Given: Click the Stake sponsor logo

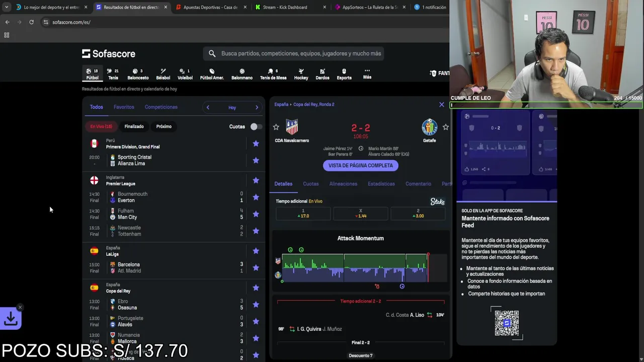Looking at the screenshot, I should click(x=438, y=202).
